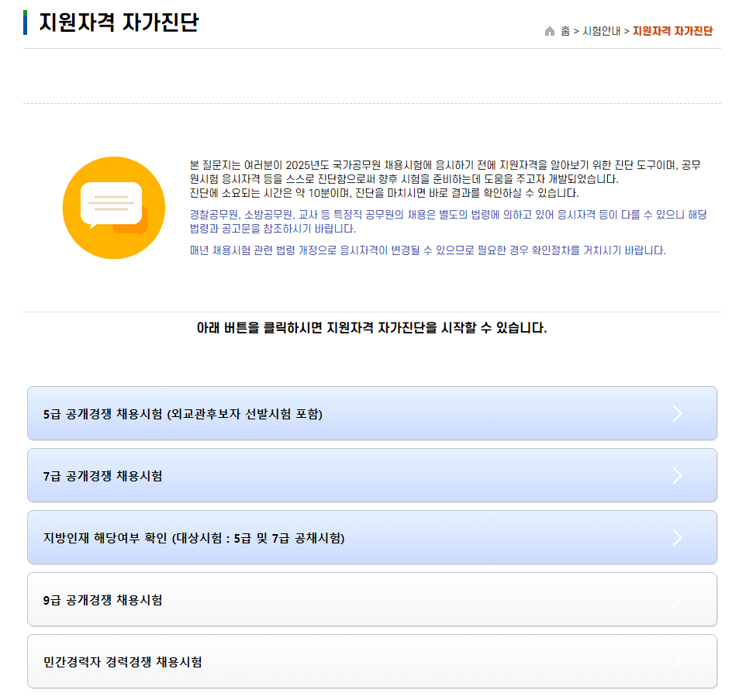732x700 pixels.
Task: Click chevron arrow on 지방인재 row
Action: [678, 538]
